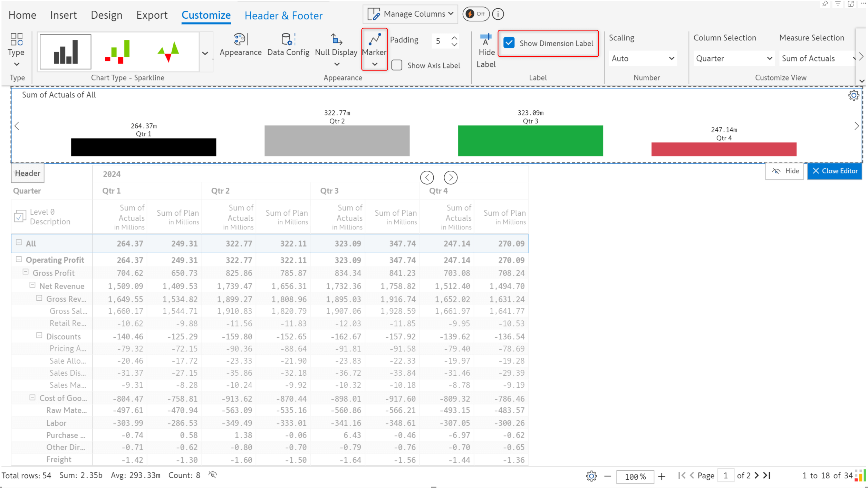The width and height of the screenshot is (868, 488).
Task: Zoom in with plus button
Action: point(661,476)
